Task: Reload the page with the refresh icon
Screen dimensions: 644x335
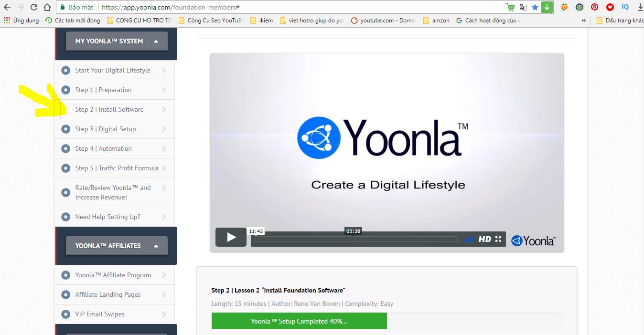Action: coord(34,7)
